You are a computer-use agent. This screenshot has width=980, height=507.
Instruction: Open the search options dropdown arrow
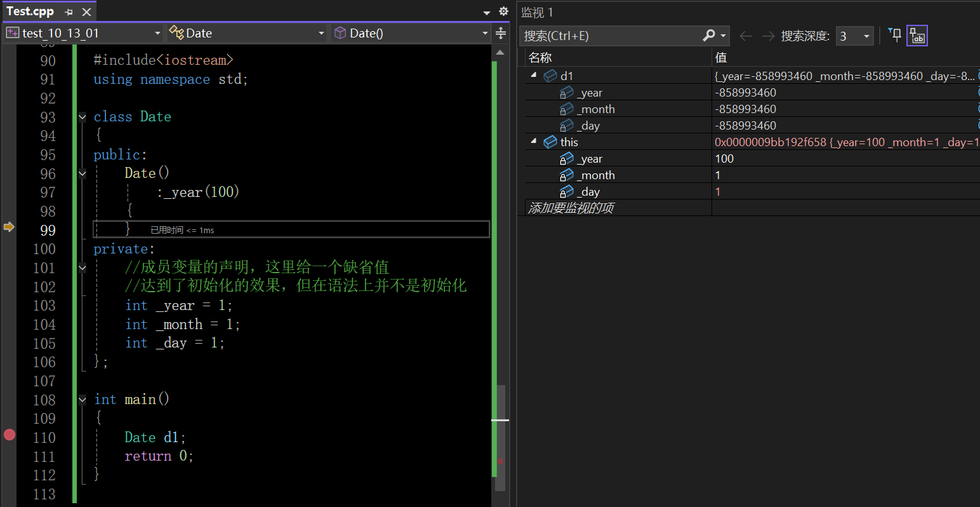click(x=724, y=36)
